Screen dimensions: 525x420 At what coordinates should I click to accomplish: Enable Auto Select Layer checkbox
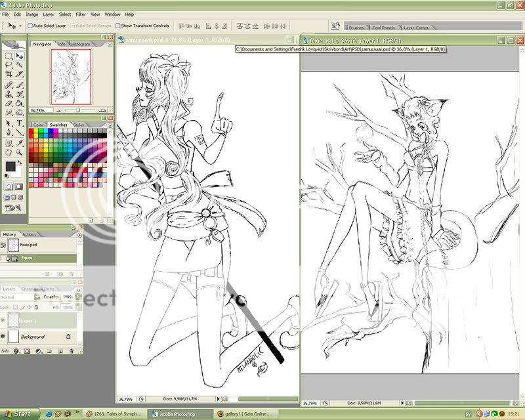tap(30, 26)
